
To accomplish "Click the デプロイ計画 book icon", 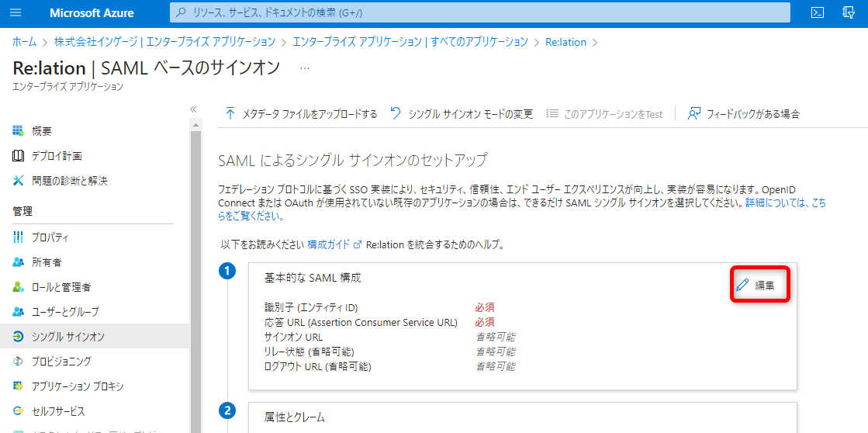I will (18, 156).
